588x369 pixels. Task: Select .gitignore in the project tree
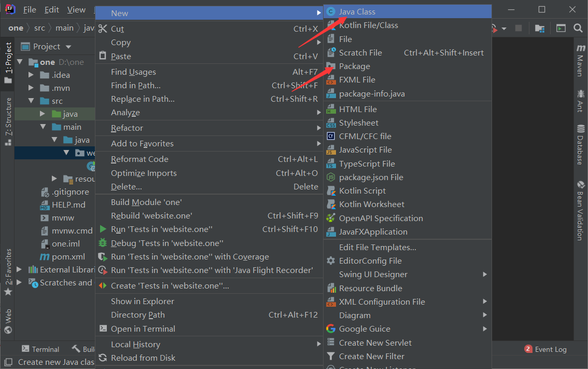click(x=71, y=192)
